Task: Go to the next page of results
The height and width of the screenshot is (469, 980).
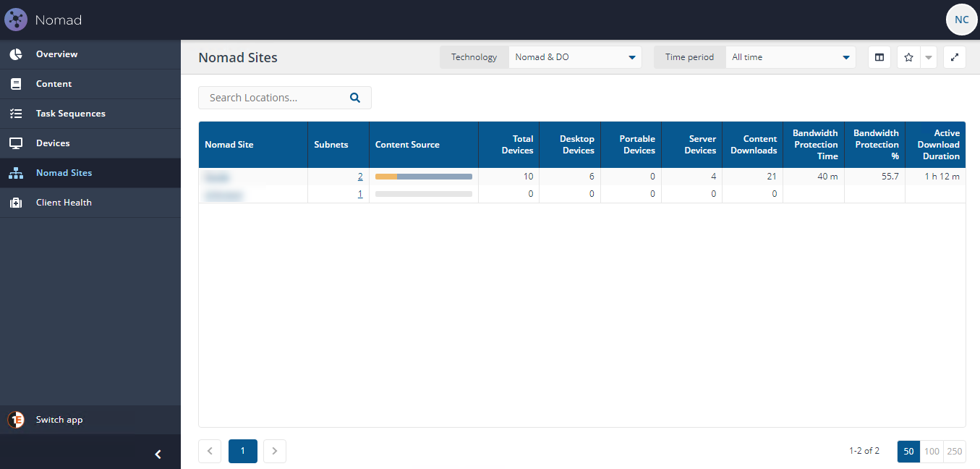Action: pos(275,451)
